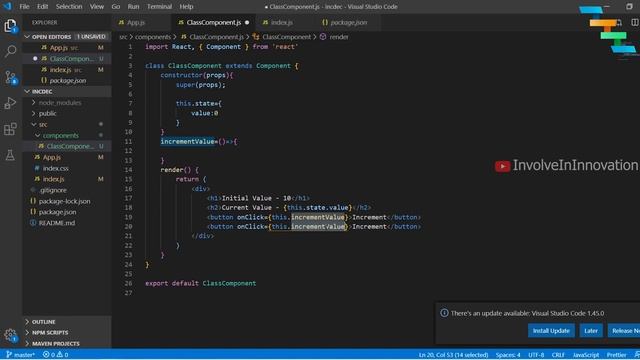Open README.md in the file tree
This screenshot has width=640, height=360.
point(67,223)
